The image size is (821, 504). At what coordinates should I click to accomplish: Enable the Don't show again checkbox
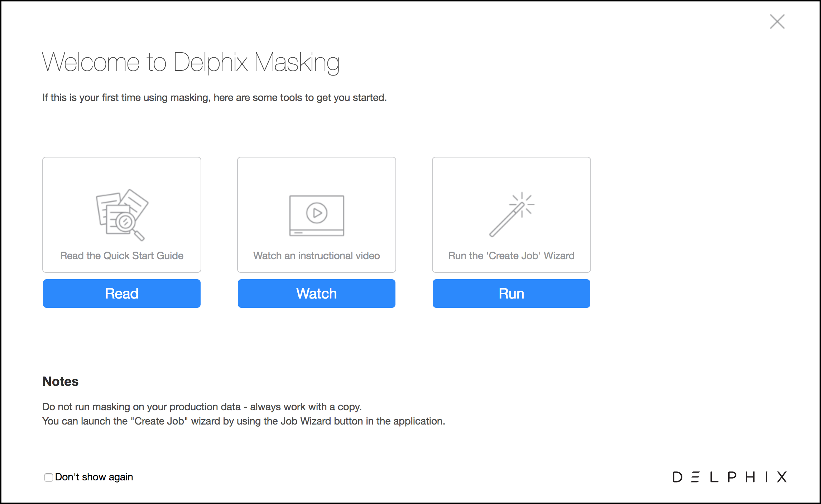click(49, 477)
